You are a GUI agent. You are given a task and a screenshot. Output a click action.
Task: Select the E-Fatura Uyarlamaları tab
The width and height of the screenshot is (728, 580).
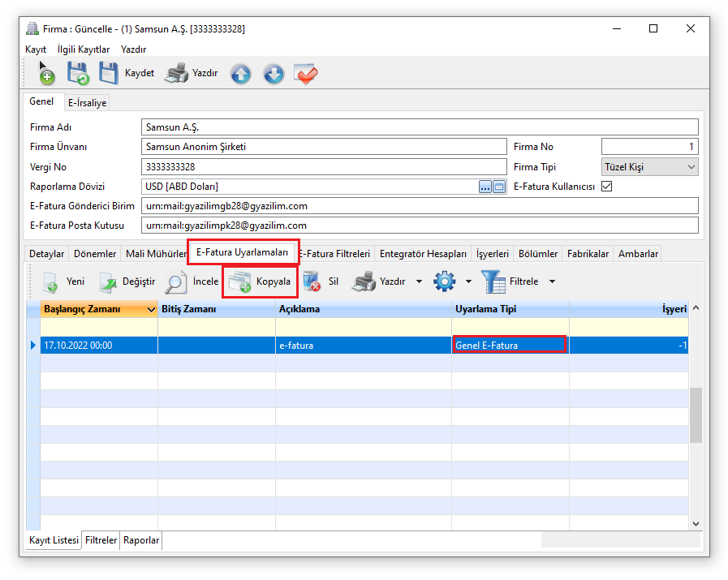242,252
